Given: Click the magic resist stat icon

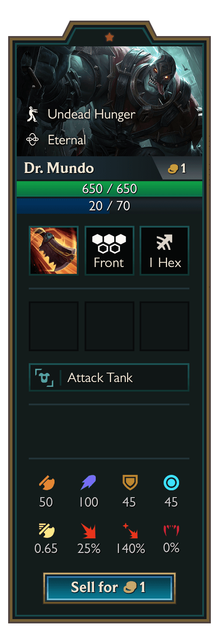Looking at the screenshot, I should 171,483.
